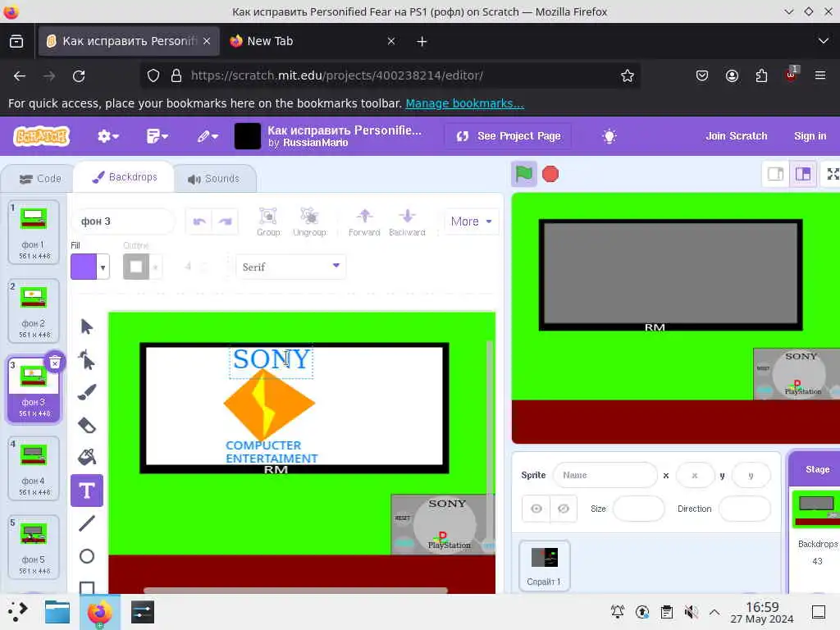This screenshot has height=630, width=840.
Task: Open the More options dropdown
Action: coord(472,221)
